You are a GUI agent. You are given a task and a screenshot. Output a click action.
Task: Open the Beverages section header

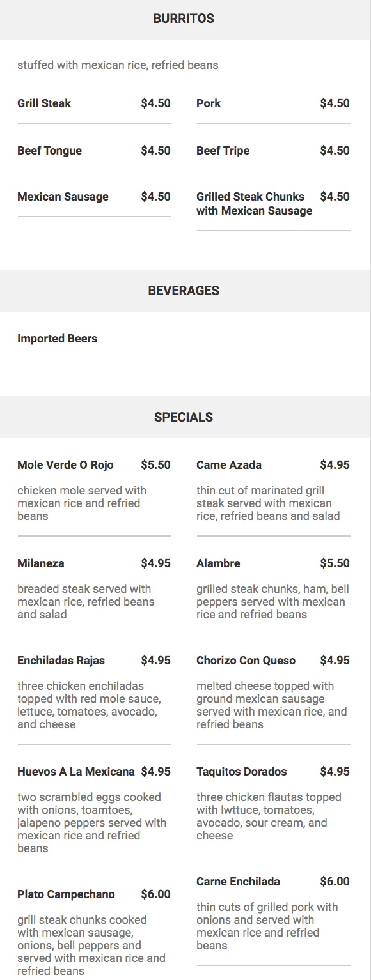(184, 291)
